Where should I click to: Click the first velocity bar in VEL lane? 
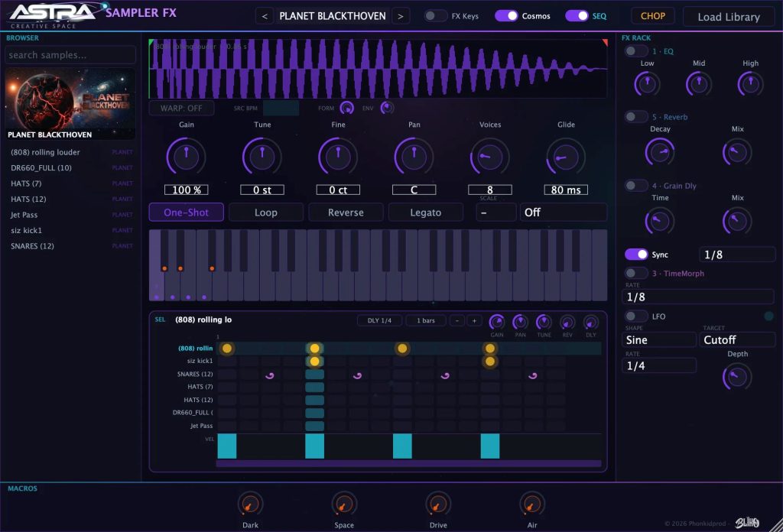click(226, 446)
